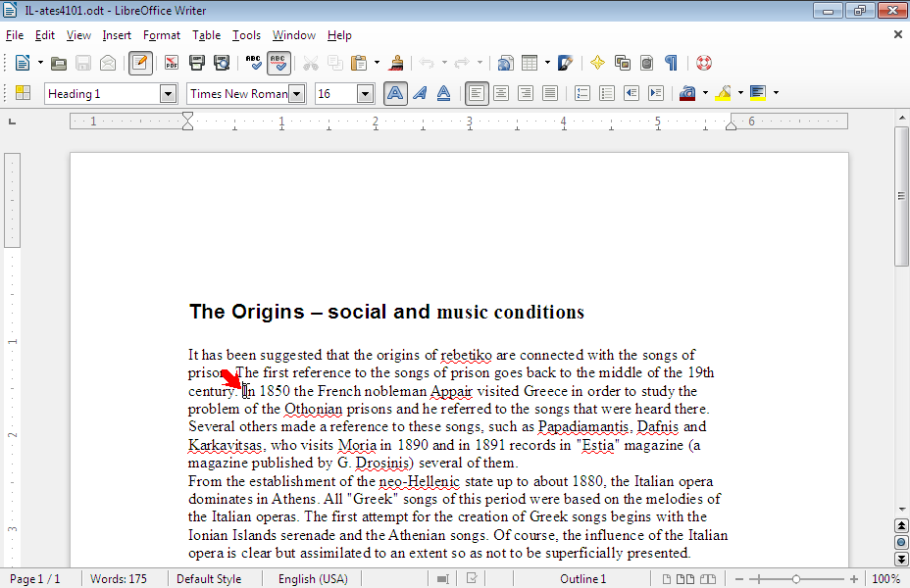The height and width of the screenshot is (588, 910).
Task: Click the Save disk icon
Action: tap(83, 63)
